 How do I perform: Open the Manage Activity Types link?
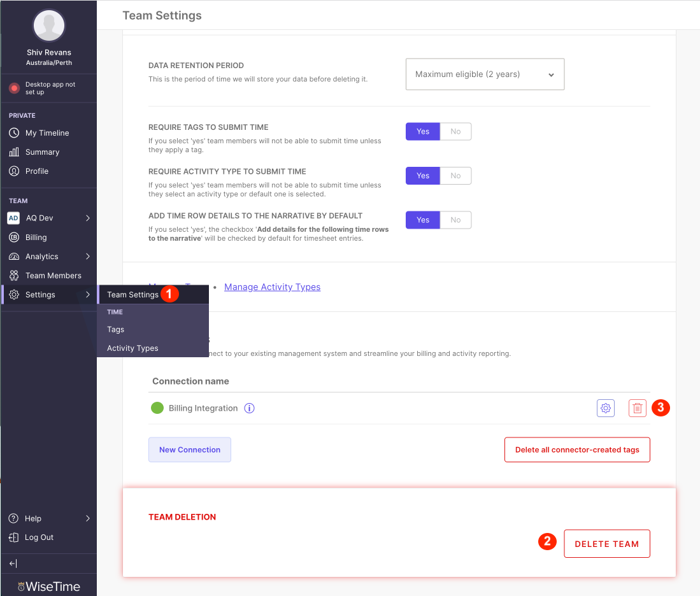click(x=272, y=287)
